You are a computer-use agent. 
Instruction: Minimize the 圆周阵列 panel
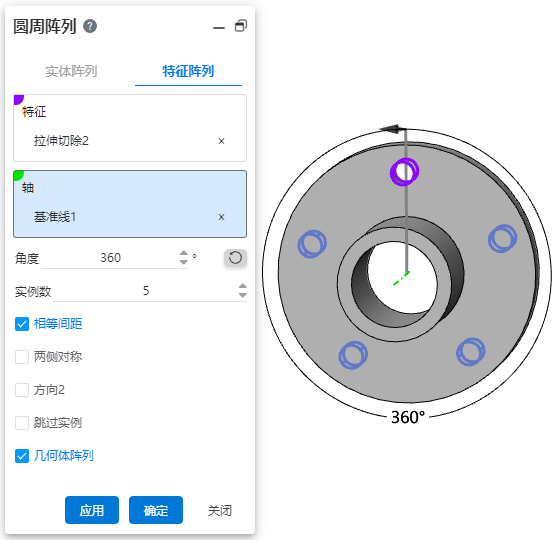[x=219, y=28]
